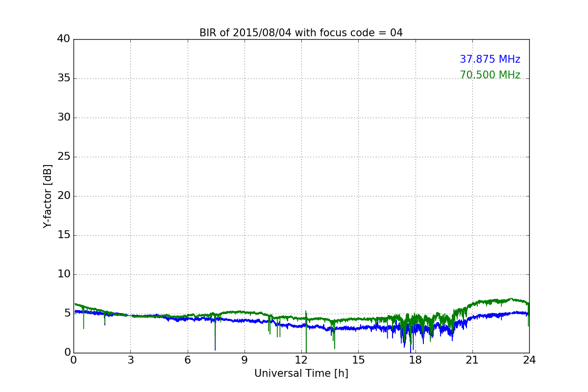
Task: Click the y-axis tick label '5'
Action: point(67,314)
